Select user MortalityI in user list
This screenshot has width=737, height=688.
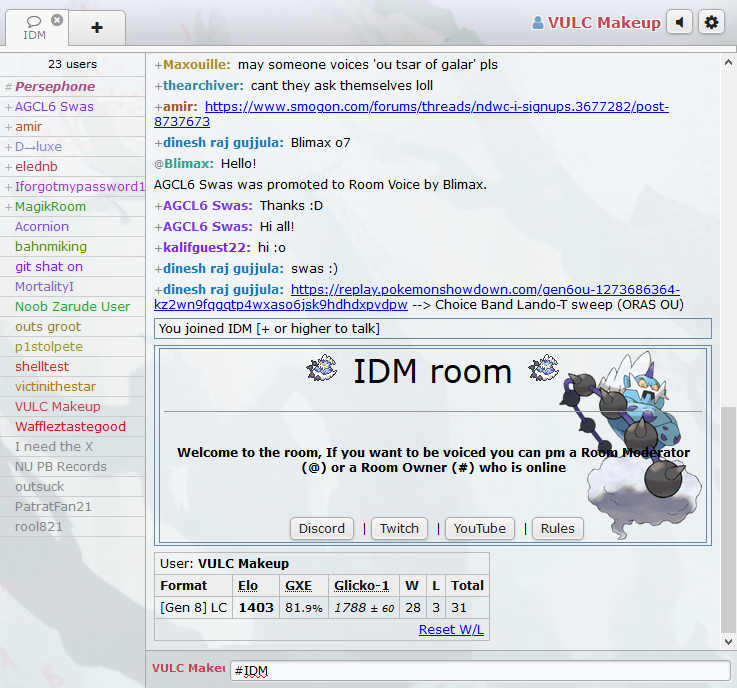[x=72, y=286]
